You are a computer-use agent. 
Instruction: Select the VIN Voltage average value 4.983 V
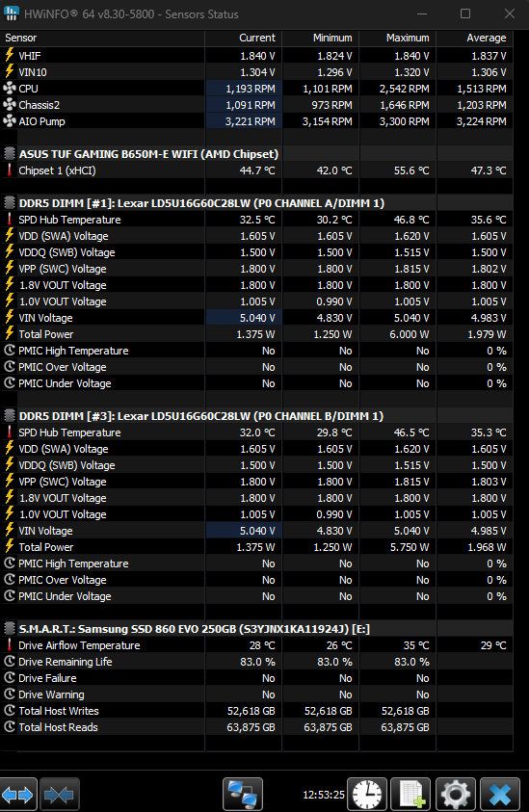[x=487, y=318]
